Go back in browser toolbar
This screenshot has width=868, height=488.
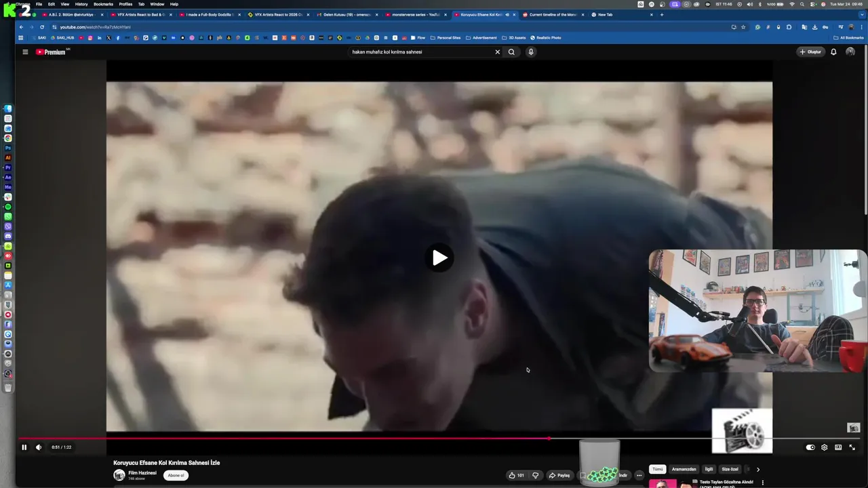pyautogui.click(x=21, y=27)
